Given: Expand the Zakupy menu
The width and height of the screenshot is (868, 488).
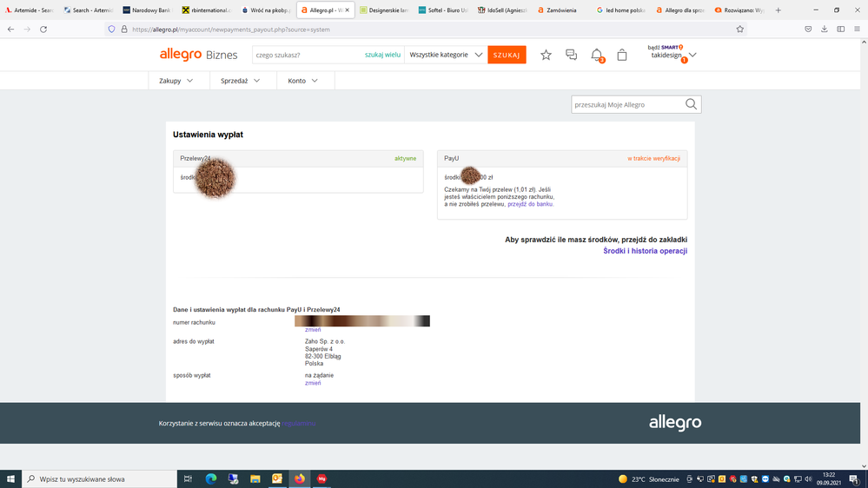Looking at the screenshot, I should (x=176, y=81).
